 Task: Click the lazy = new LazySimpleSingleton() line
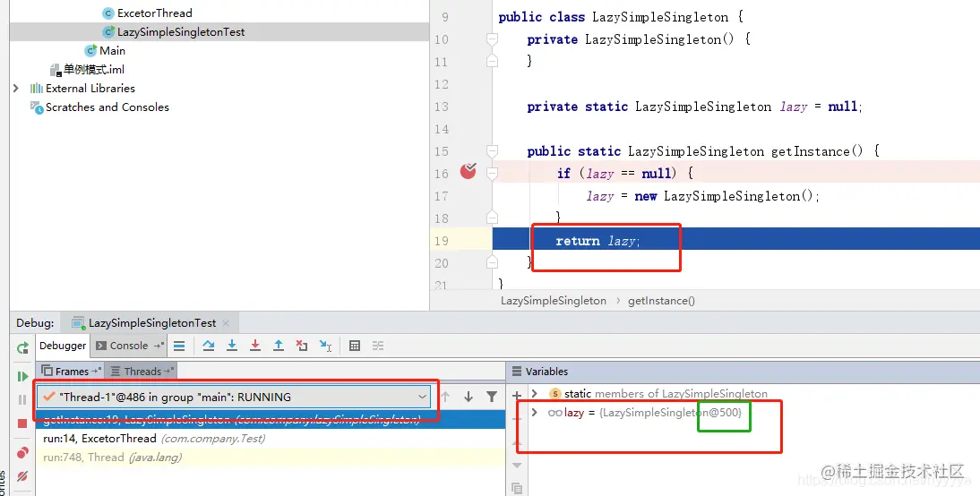pyautogui.click(x=702, y=196)
